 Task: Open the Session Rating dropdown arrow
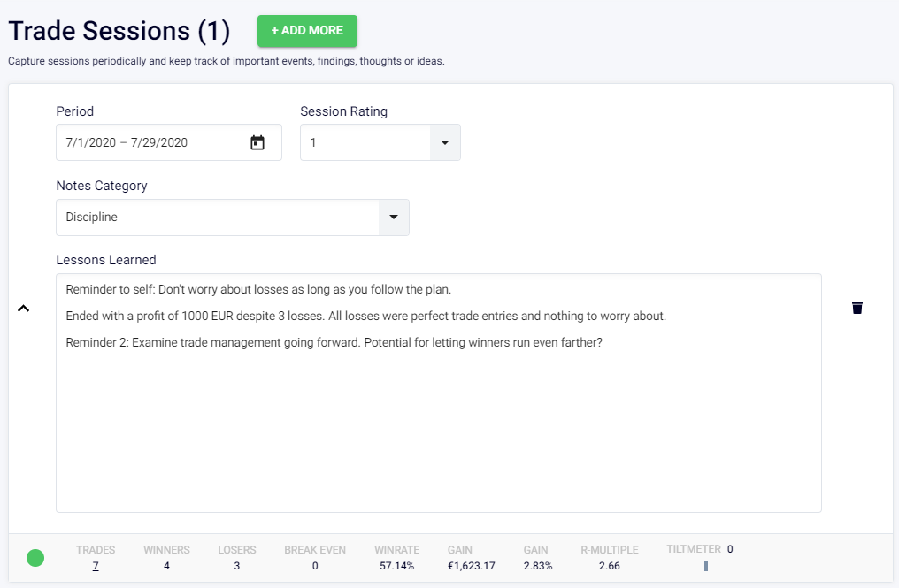[445, 142]
